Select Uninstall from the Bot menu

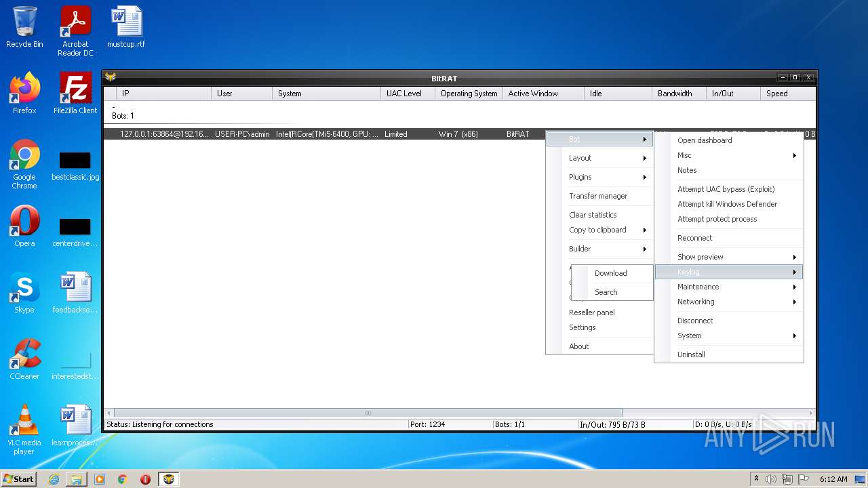click(x=729, y=354)
